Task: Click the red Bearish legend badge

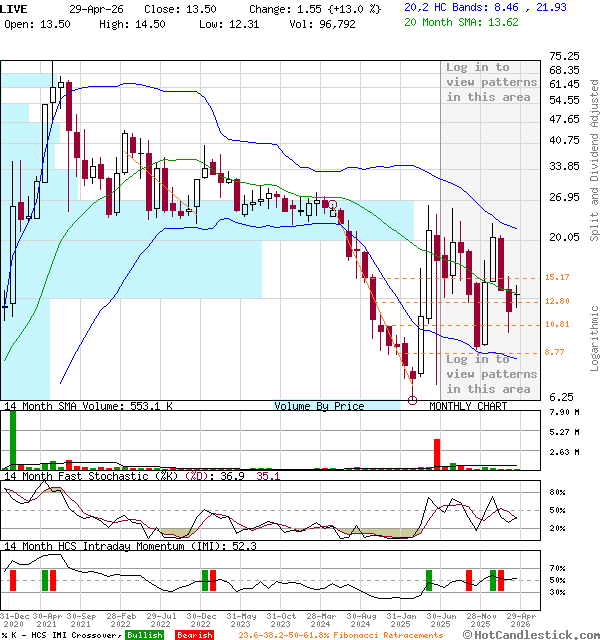Action: [x=195, y=635]
